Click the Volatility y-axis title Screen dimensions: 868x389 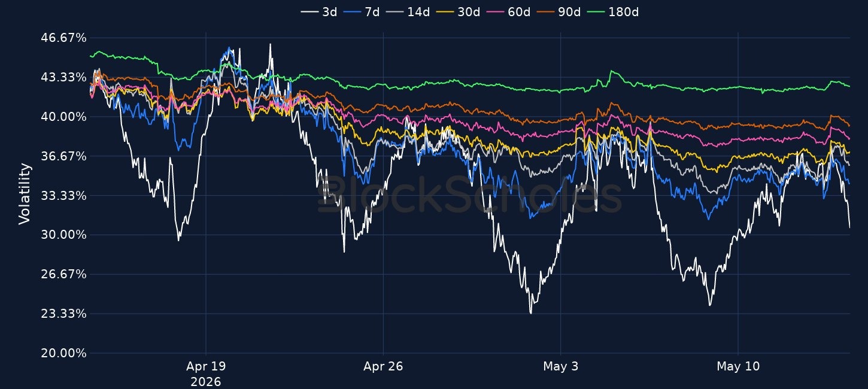(24, 194)
